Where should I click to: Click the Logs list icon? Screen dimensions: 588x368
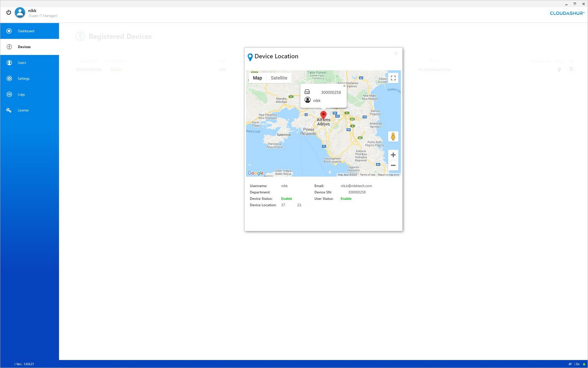9,94
